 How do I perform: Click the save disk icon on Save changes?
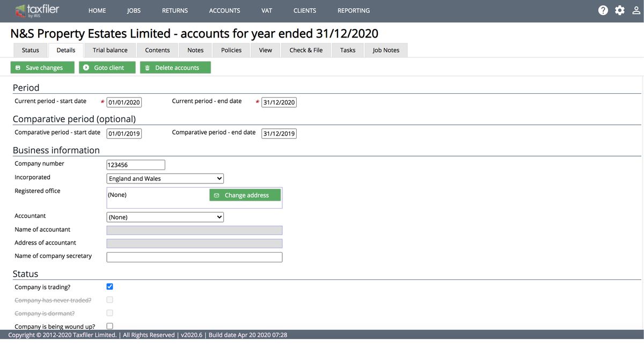[x=18, y=68]
